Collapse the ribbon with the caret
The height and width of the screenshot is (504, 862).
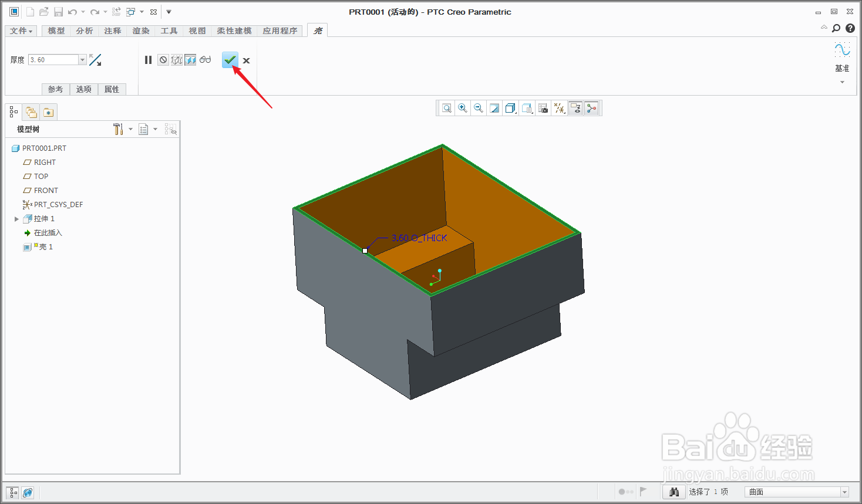[x=824, y=28]
